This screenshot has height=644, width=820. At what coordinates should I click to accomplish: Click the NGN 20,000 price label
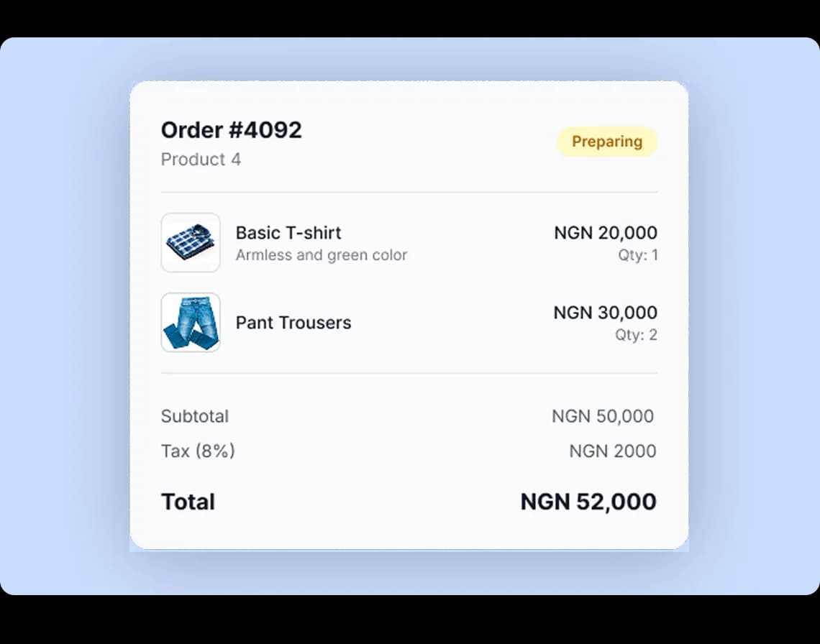605,232
